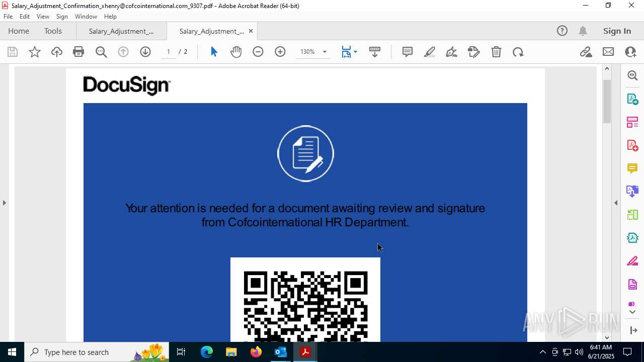Open Find text magnifier tool
The height and width of the screenshot is (362, 644).
click(x=101, y=52)
